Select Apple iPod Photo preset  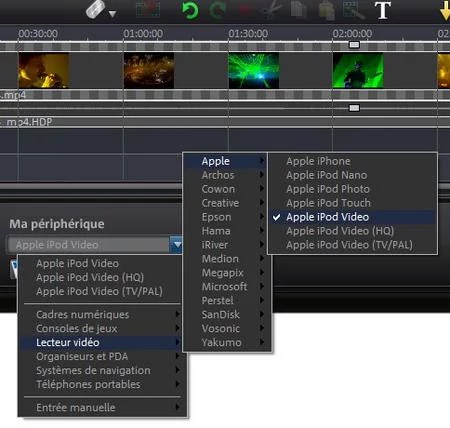pos(352,189)
